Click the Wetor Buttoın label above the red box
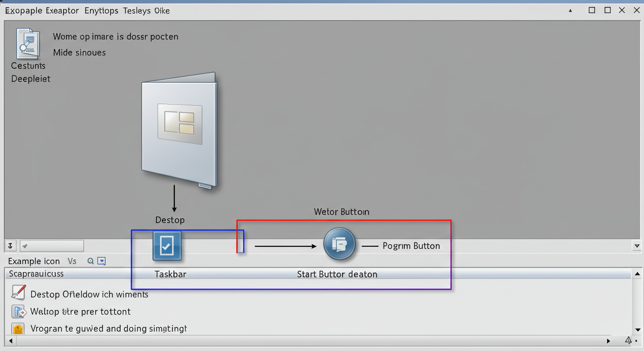The width and height of the screenshot is (644, 351). pos(341,212)
